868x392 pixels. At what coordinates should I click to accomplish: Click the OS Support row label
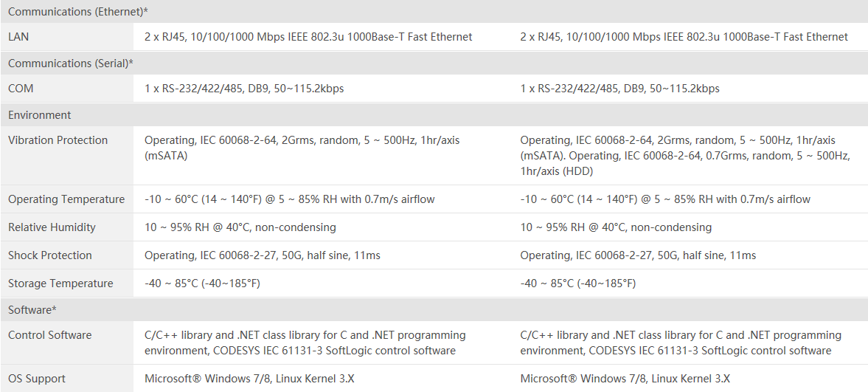tap(37, 379)
